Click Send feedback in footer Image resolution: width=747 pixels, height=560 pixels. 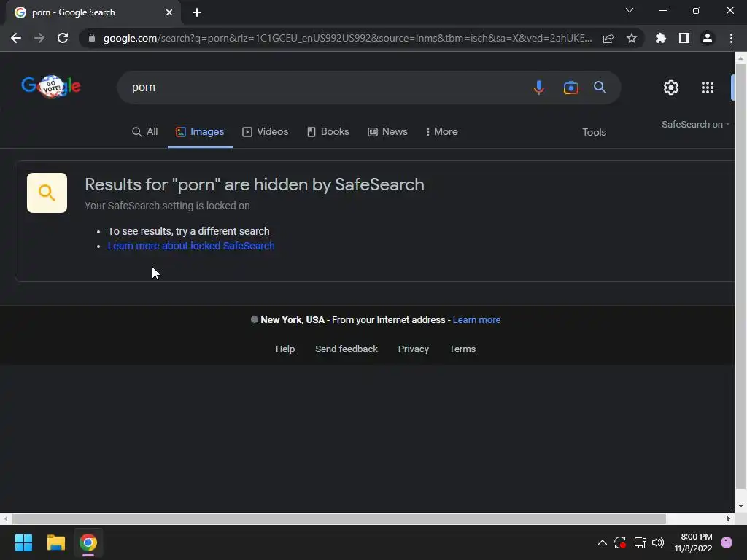pyautogui.click(x=347, y=349)
